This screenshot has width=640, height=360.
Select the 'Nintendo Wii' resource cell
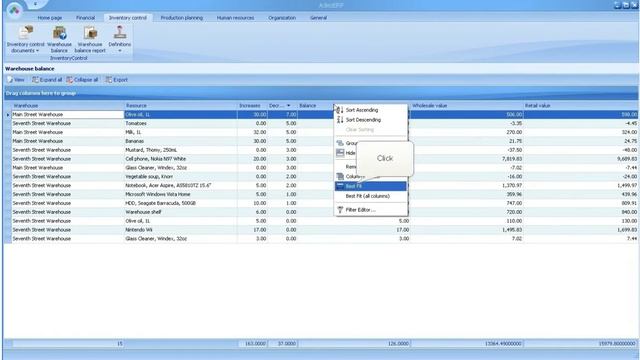pos(181,230)
